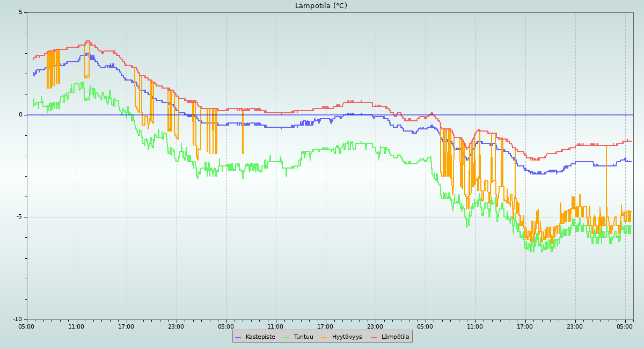This screenshot has width=644, height=349.
Task: Click the leftmost 05:00 x-axis label
Action: [26, 326]
